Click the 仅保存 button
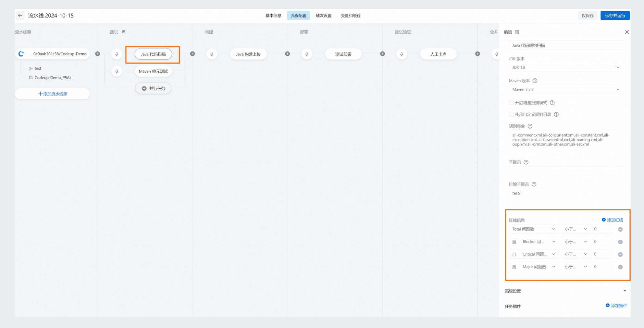 point(588,16)
